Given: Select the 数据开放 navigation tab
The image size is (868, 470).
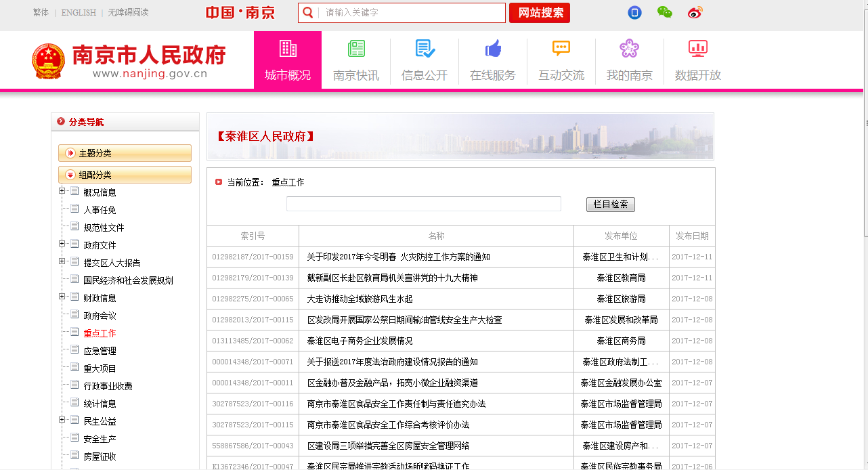Looking at the screenshot, I should tap(697, 60).
